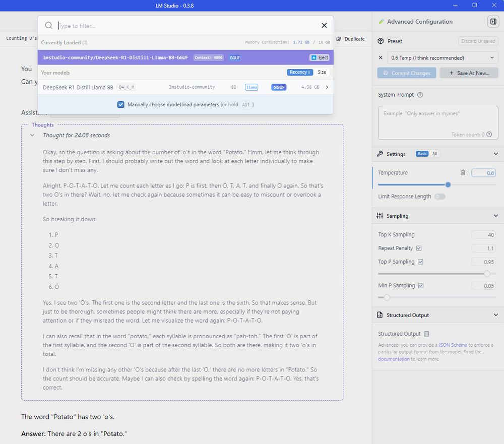The height and width of the screenshot is (444, 504).
Task: Sort your models by Size
Action: [x=322, y=72]
